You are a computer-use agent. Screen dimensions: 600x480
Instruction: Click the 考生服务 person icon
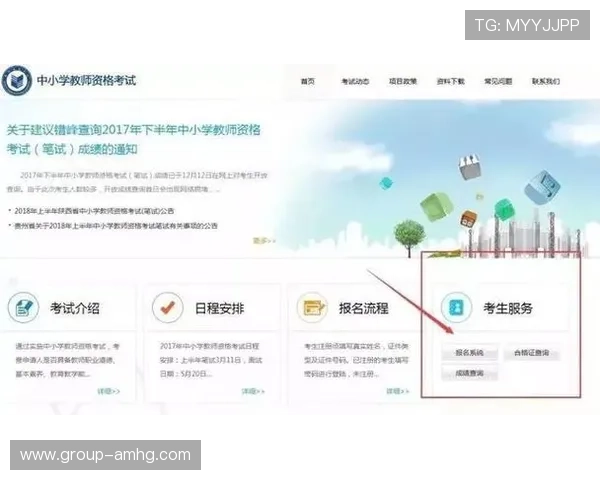tap(456, 307)
